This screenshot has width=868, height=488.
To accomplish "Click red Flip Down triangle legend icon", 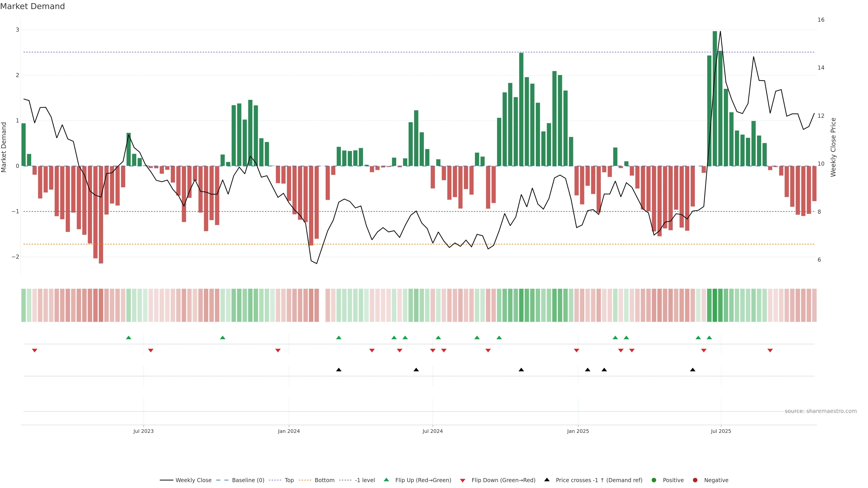I will [x=463, y=481].
